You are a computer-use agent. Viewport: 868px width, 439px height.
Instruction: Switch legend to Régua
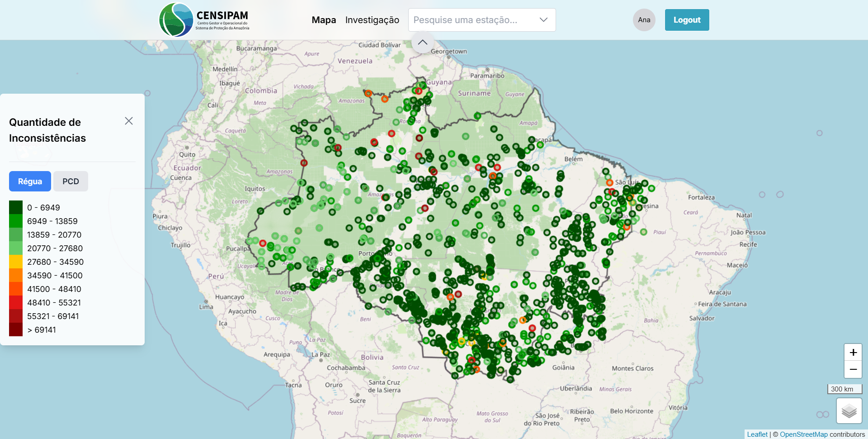pos(30,181)
